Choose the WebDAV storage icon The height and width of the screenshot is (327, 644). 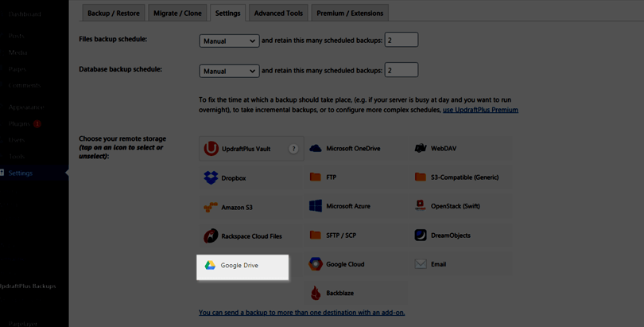421,148
